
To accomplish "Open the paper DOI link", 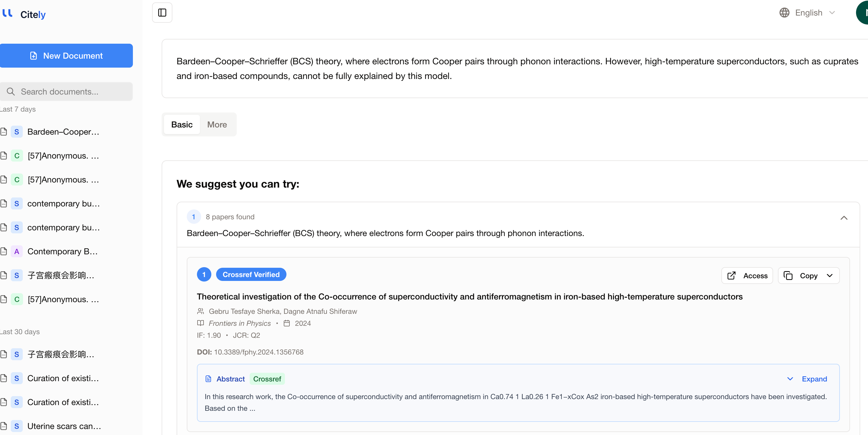I will click(x=258, y=352).
